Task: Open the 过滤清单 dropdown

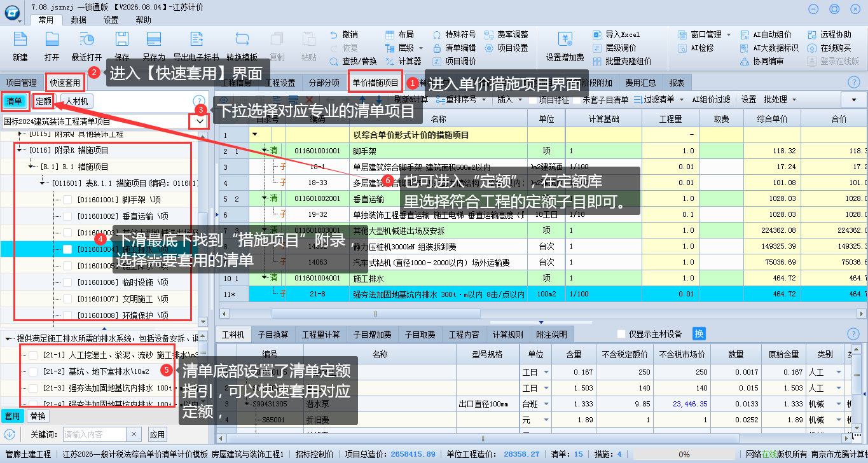Action: coord(682,100)
